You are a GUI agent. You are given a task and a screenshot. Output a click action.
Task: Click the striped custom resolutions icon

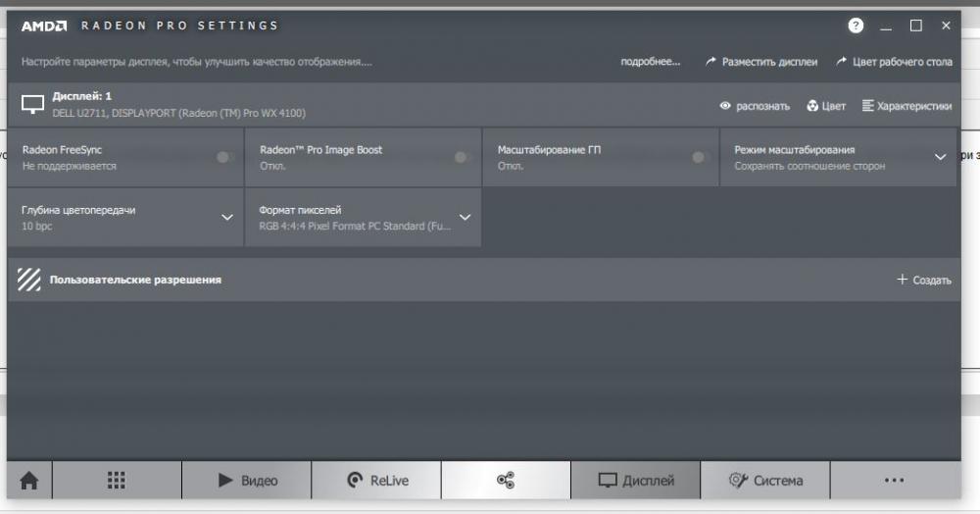tap(29, 280)
